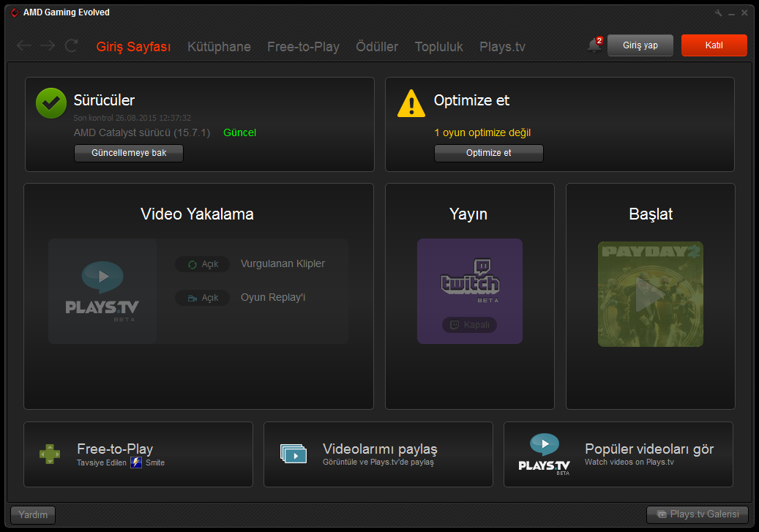This screenshot has height=532, width=759.
Task: Go back with the left arrow
Action: click(x=24, y=46)
